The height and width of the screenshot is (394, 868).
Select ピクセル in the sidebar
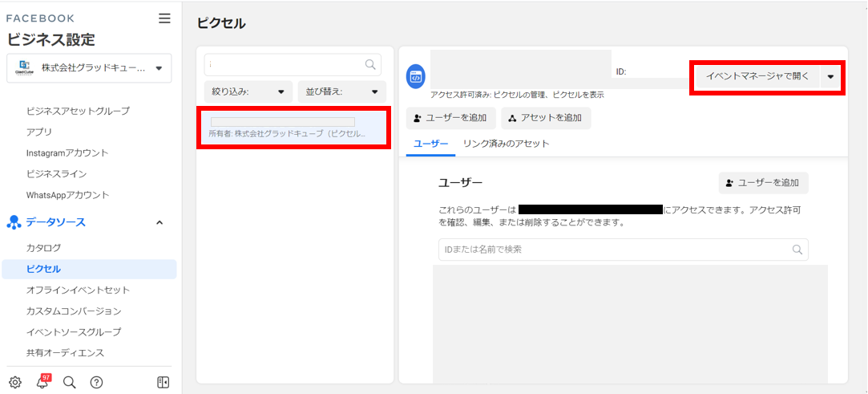(x=89, y=269)
